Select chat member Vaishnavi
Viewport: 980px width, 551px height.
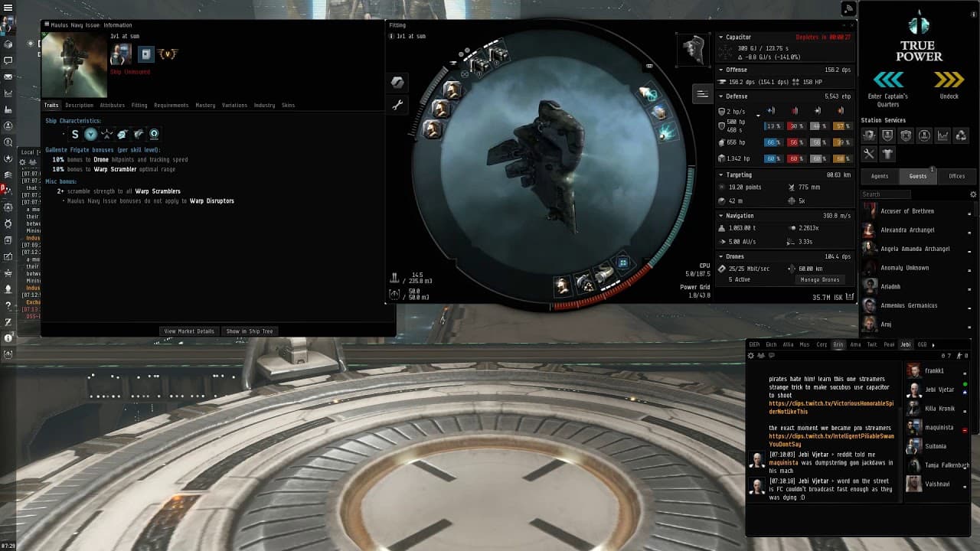pyautogui.click(x=938, y=484)
